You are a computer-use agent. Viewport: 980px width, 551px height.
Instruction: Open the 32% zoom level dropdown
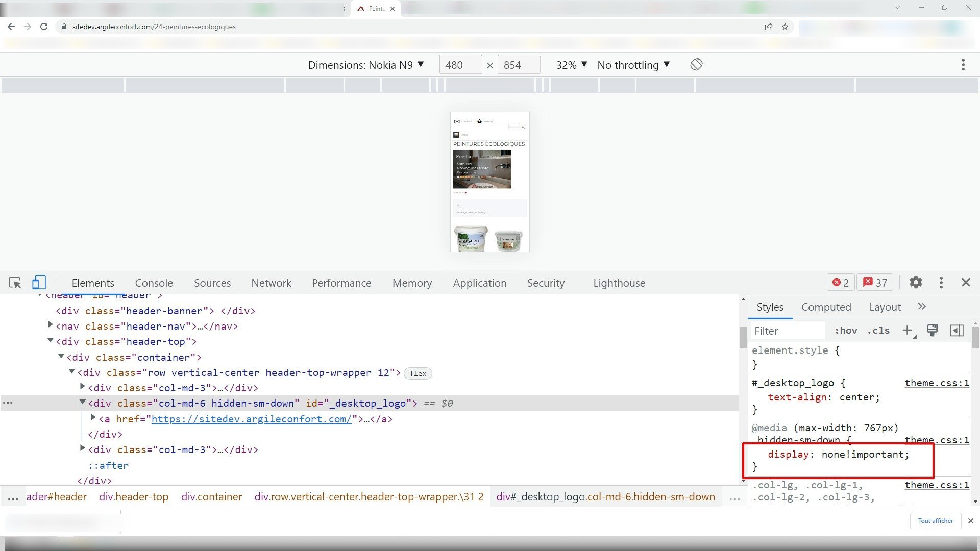[x=572, y=65]
